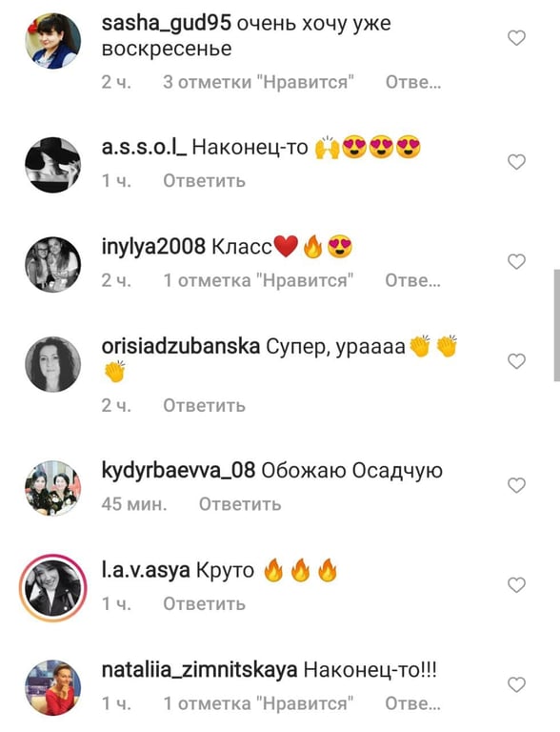Open a.s.s.o.l_ avatar with black hat
This screenshot has width=560, height=732.
52,165
